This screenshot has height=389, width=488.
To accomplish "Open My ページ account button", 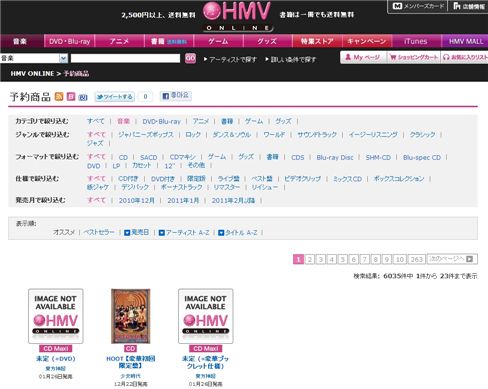I will [363, 58].
